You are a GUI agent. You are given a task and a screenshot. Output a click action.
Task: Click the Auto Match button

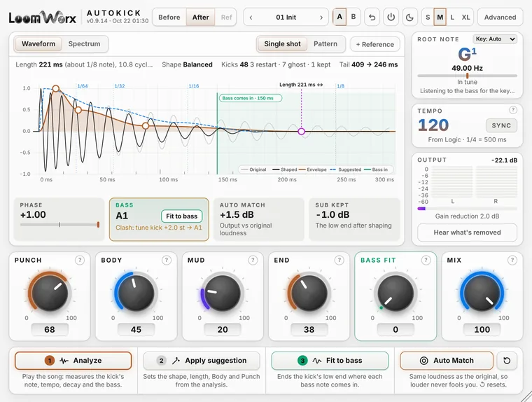(447, 361)
